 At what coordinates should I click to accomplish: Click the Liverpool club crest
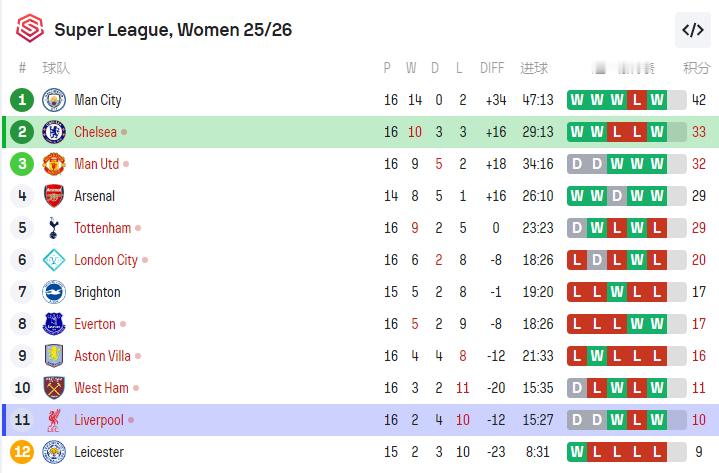[x=54, y=420]
